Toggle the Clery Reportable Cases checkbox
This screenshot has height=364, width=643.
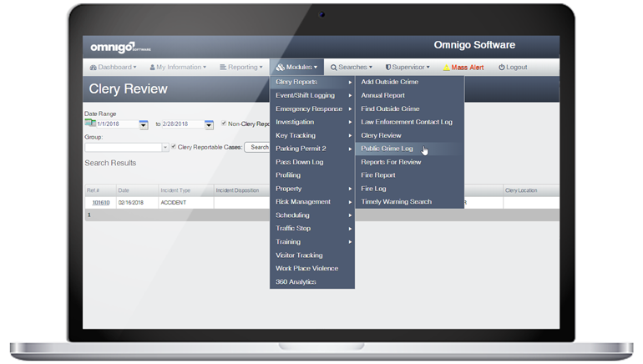pyautogui.click(x=174, y=146)
